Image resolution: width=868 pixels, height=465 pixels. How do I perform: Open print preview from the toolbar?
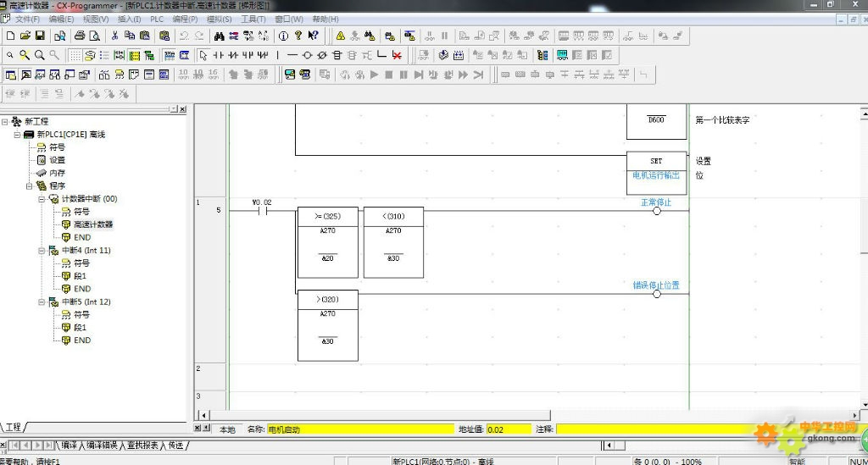(95, 36)
